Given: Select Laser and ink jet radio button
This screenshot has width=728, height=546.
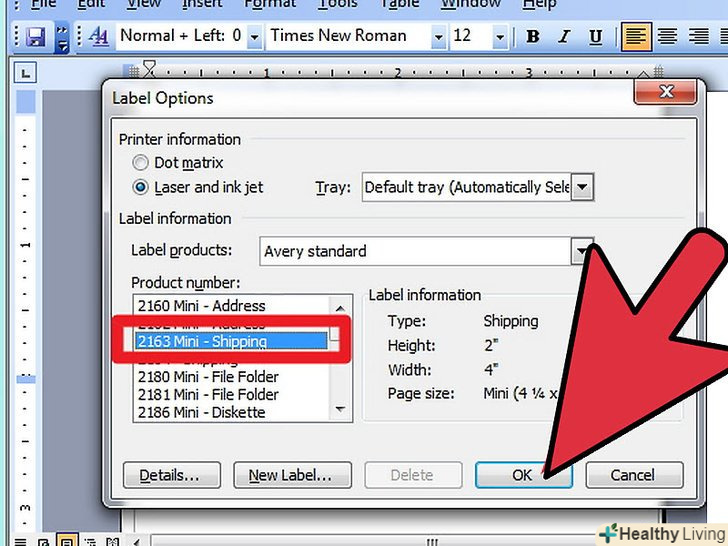Looking at the screenshot, I should click(x=140, y=188).
